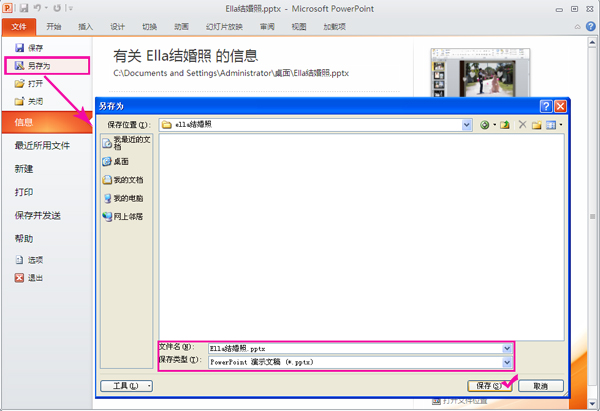Expand the 保存位置 folder dropdown

pos(466,125)
